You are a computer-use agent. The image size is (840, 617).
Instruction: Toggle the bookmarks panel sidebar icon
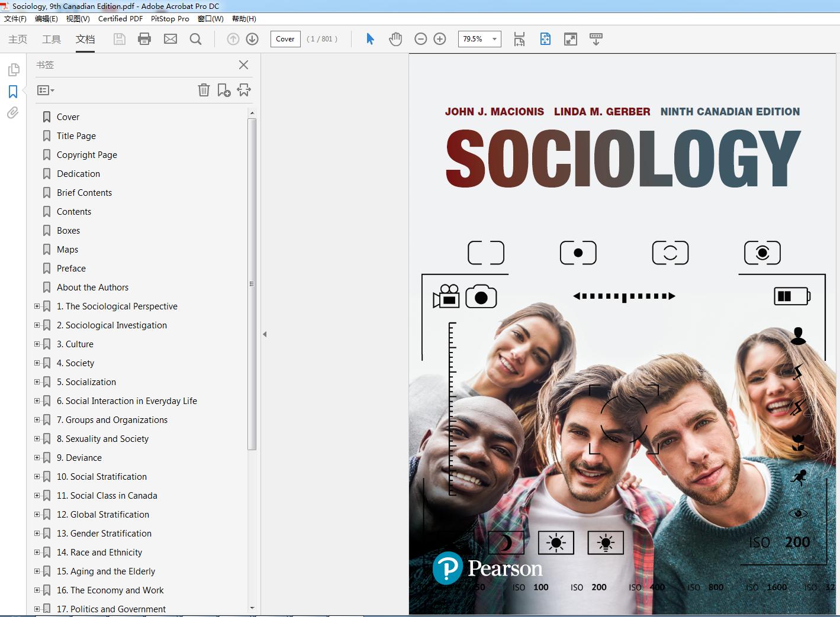click(13, 92)
